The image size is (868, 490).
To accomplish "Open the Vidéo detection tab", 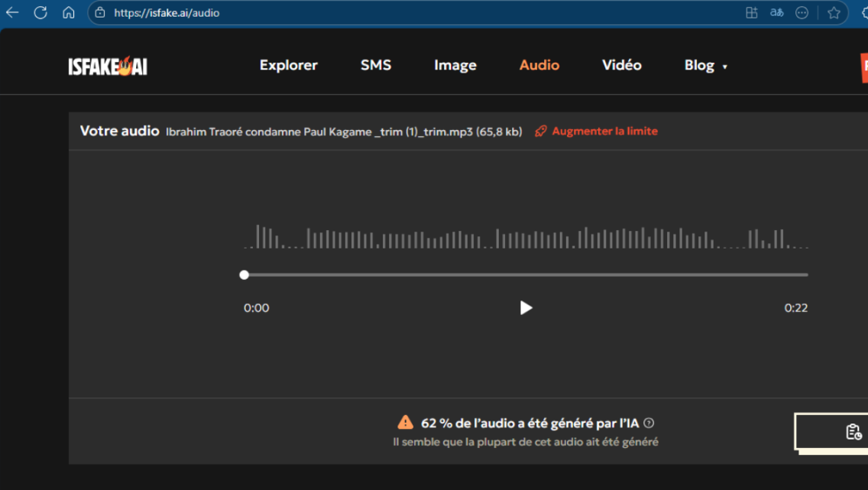I will 621,66.
